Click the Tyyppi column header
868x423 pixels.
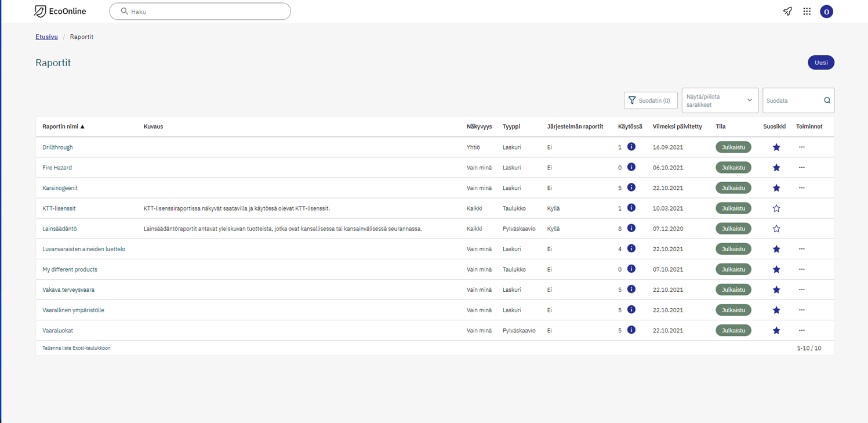(511, 126)
